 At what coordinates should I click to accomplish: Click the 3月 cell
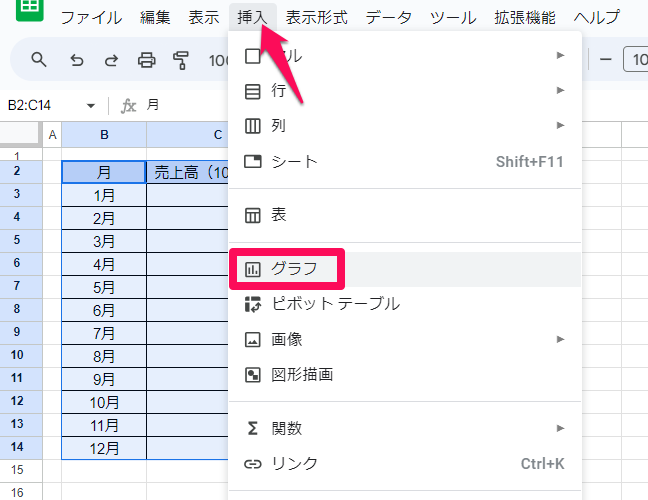[104, 241]
